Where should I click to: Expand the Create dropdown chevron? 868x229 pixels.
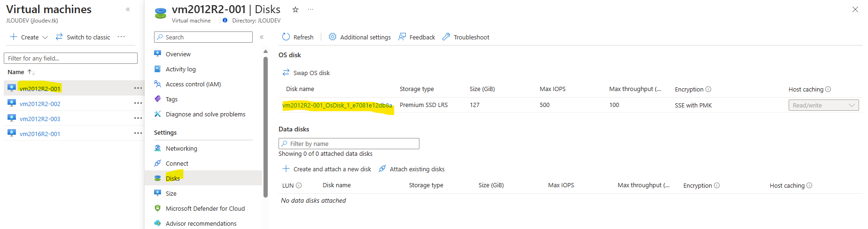pos(45,37)
